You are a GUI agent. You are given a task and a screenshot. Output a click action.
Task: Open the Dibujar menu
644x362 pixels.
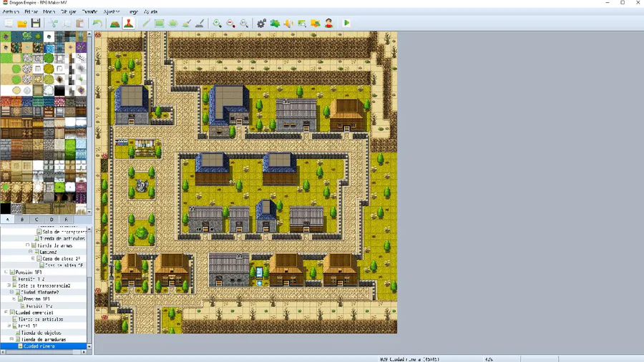pyautogui.click(x=69, y=12)
